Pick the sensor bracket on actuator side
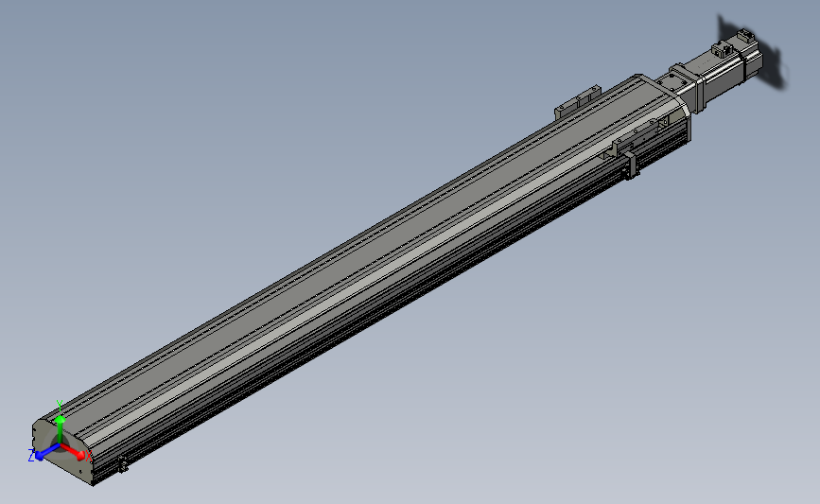 pyautogui.click(x=632, y=165)
